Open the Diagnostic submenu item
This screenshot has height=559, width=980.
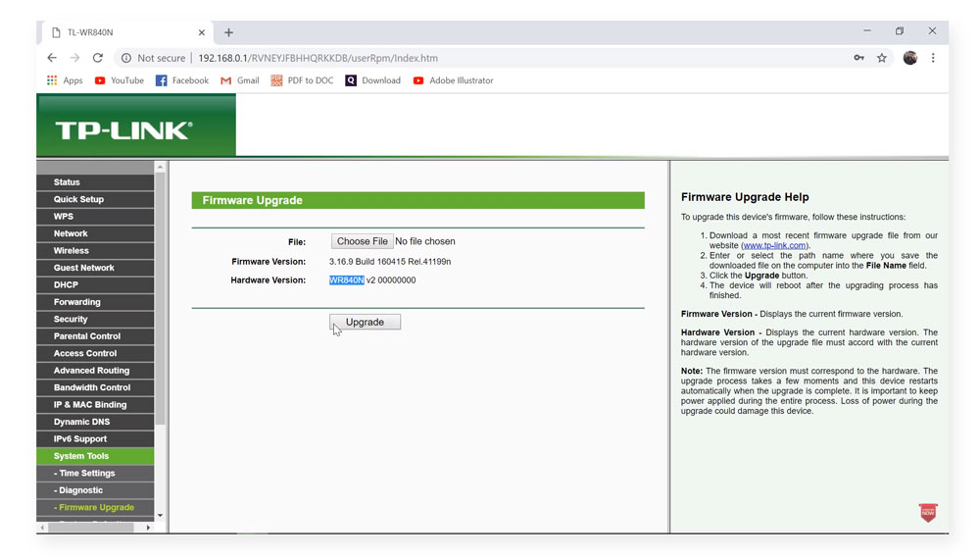95,490
